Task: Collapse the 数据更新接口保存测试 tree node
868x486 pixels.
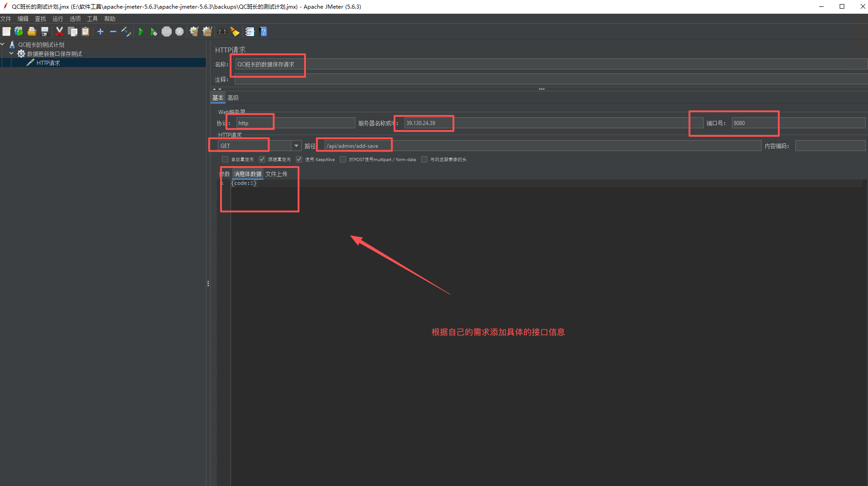Action: (x=11, y=54)
